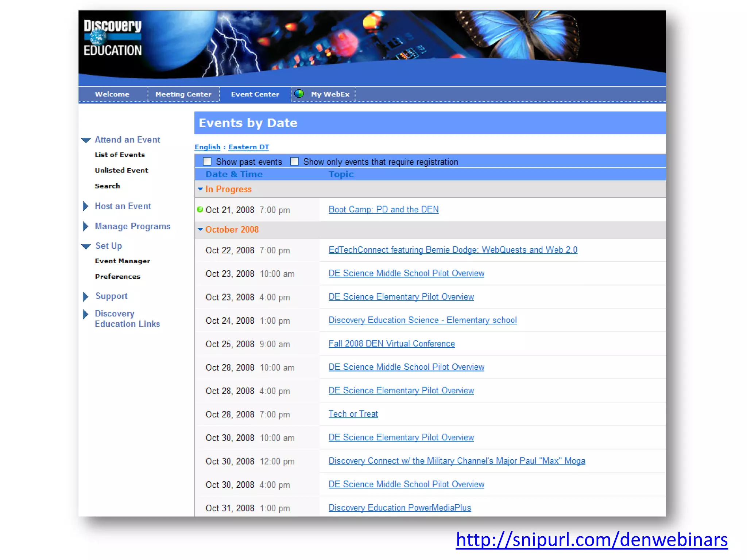This screenshot has height=560, width=747.
Task: Collapse the Attend an Event section arrow
Action: pos(86,140)
